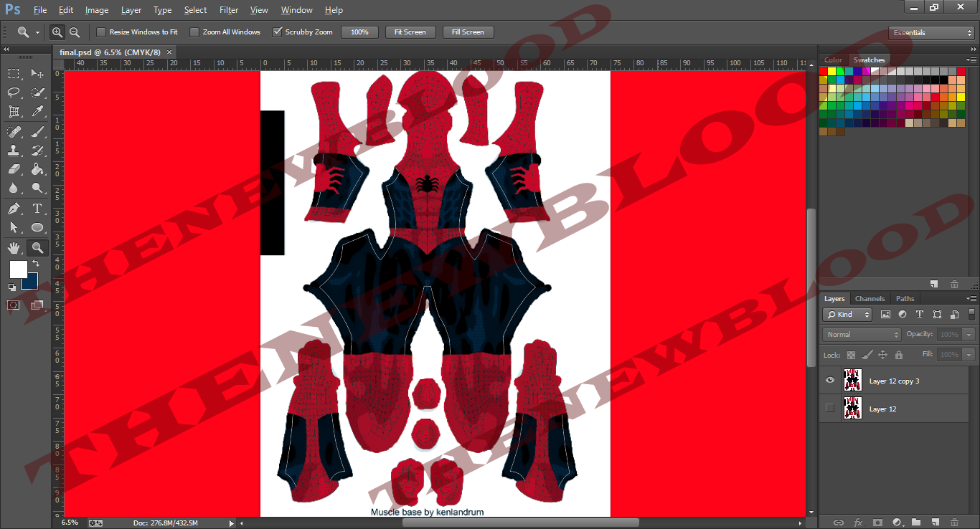Choose Zoom In mode in options bar
The image size is (980, 529).
57,32
